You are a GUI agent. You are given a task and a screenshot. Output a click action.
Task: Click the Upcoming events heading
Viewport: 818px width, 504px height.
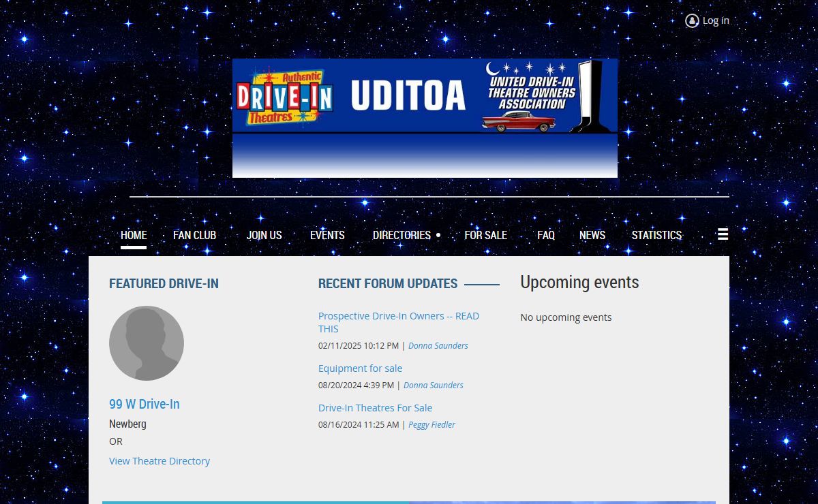pos(579,282)
